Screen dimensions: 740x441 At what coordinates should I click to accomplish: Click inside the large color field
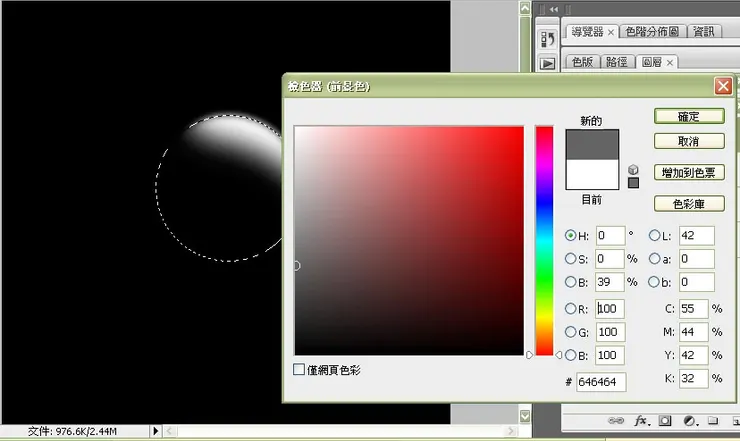click(x=409, y=240)
